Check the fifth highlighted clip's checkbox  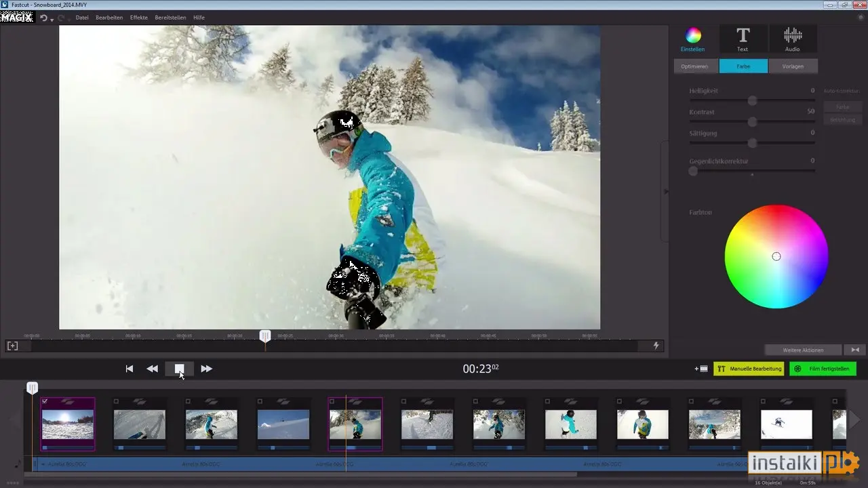tap(332, 401)
